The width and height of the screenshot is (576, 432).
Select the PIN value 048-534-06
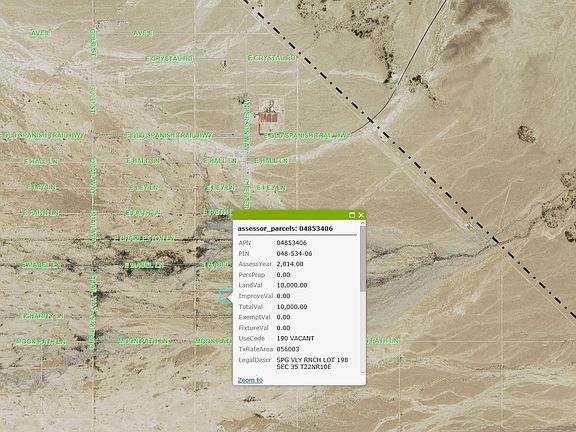[294, 253]
